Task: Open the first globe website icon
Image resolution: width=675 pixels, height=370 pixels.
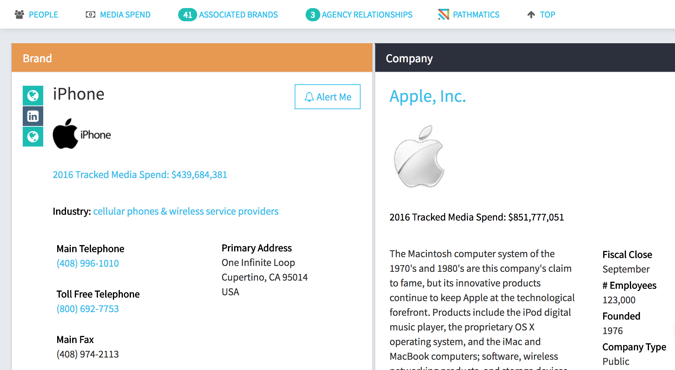Action: coord(33,95)
